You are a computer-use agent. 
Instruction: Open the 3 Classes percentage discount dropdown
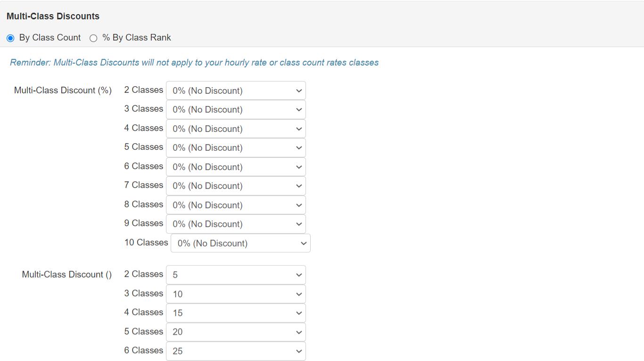coord(236,109)
